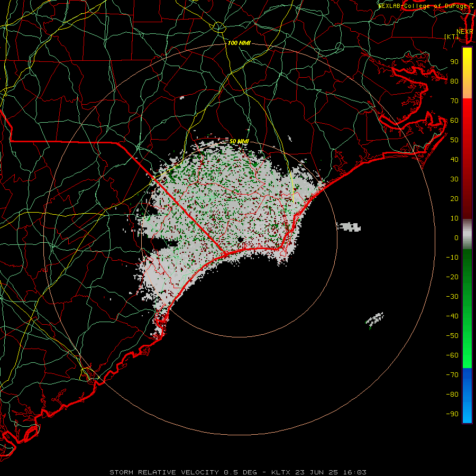
Task: Click the -30 value on velocity scale
Action: [x=452, y=297]
